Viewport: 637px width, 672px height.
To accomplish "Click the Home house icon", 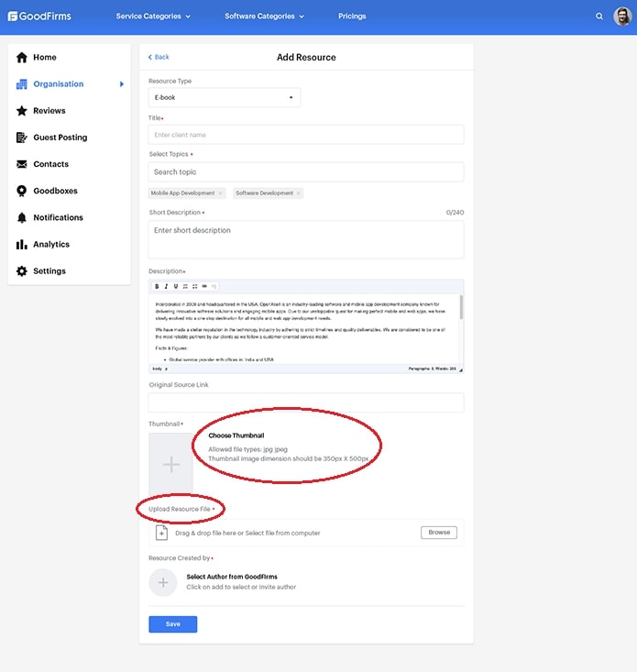I will click(21, 58).
